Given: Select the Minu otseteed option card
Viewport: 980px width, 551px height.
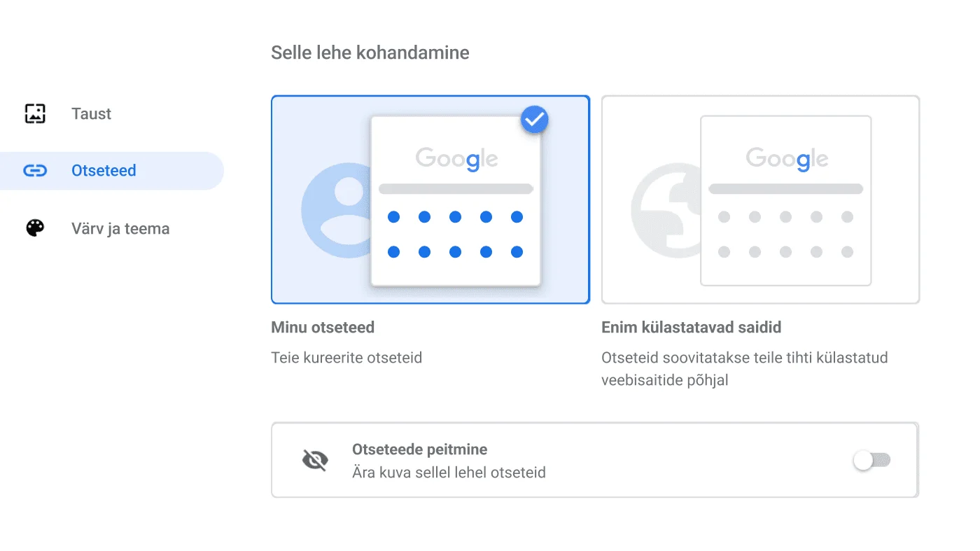Looking at the screenshot, I should tap(430, 199).
